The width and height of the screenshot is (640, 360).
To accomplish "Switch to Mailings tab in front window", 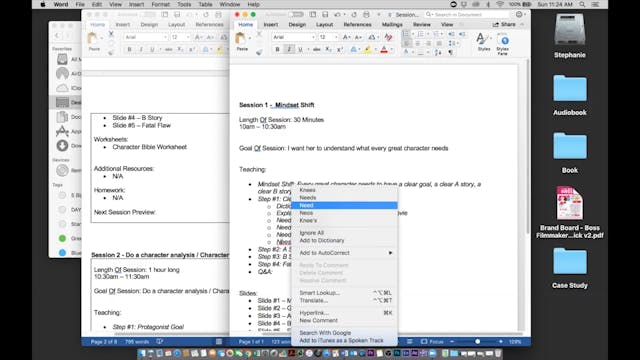I will [392, 24].
